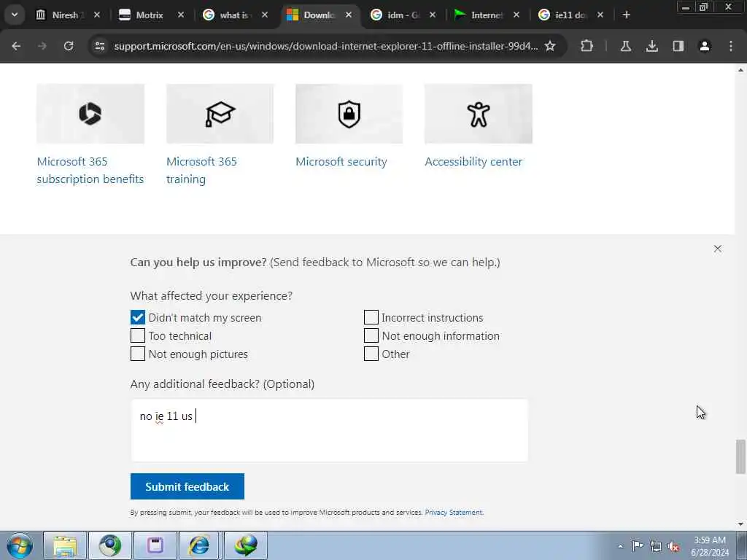Image resolution: width=747 pixels, height=560 pixels.
Task: Click the page vertical scrollbar thumb
Action: pyautogui.click(x=740, y=456)
